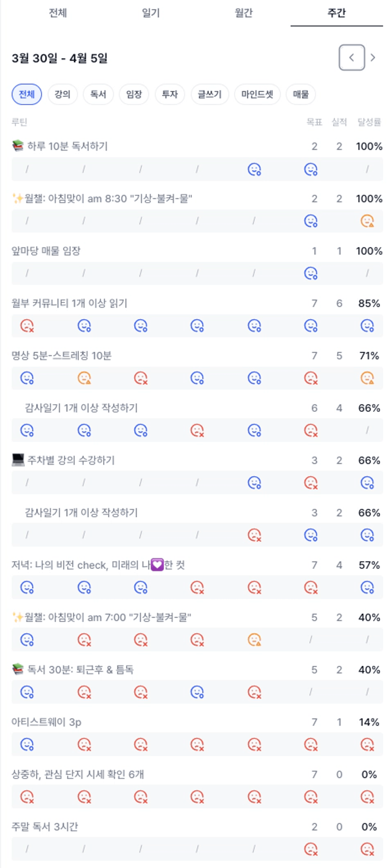Open the 명상 5분-스트레칭 10분 routine
This screenshot has width=391, height=868.
coord(61,356)
